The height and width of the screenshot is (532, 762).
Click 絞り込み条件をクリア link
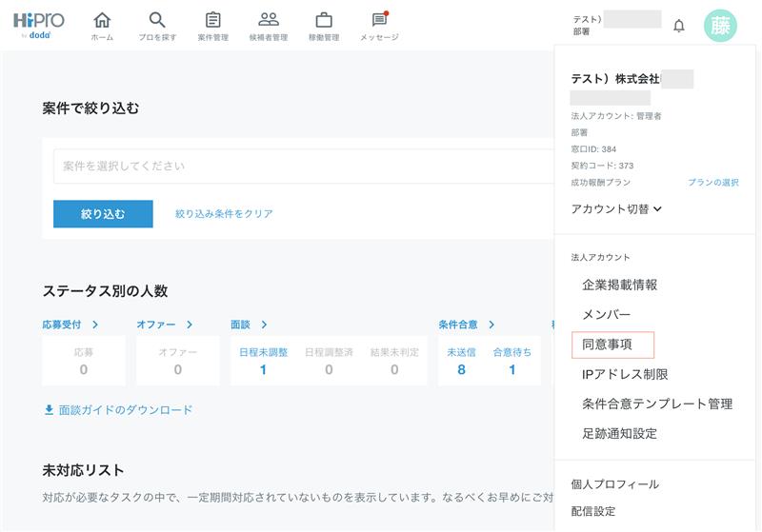pyautogui.click(x=224, y=214)
